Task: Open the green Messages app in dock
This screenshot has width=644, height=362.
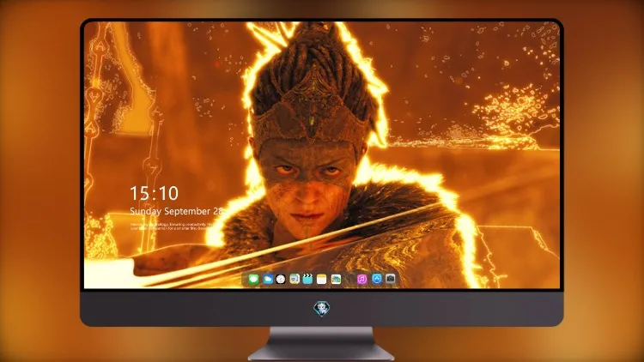Action: tap(253, 280)
